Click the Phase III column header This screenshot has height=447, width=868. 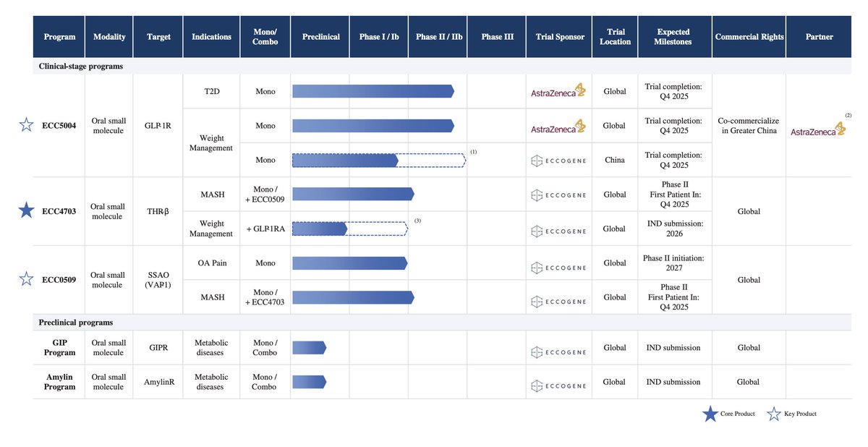tap(497, 37)
